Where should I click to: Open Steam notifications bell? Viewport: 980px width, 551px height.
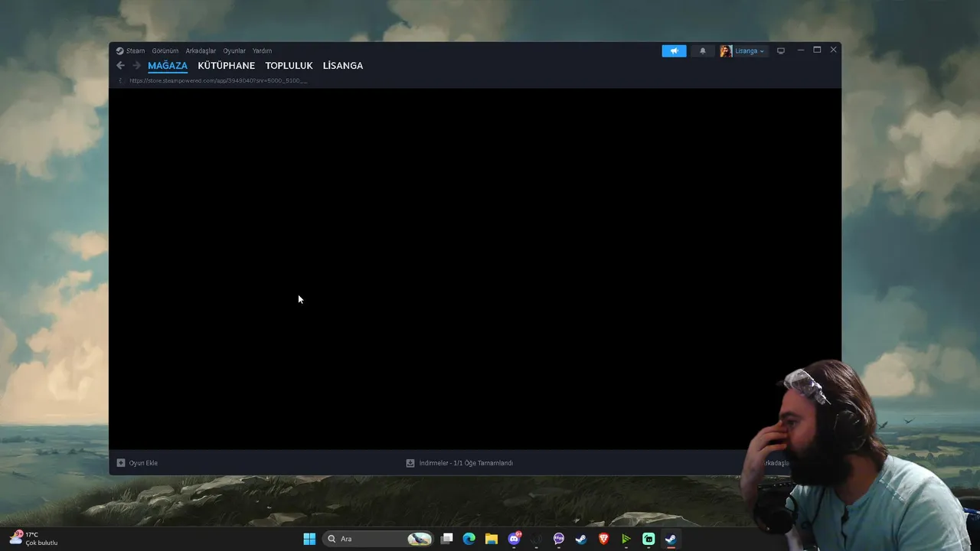(x=703, y=51)
